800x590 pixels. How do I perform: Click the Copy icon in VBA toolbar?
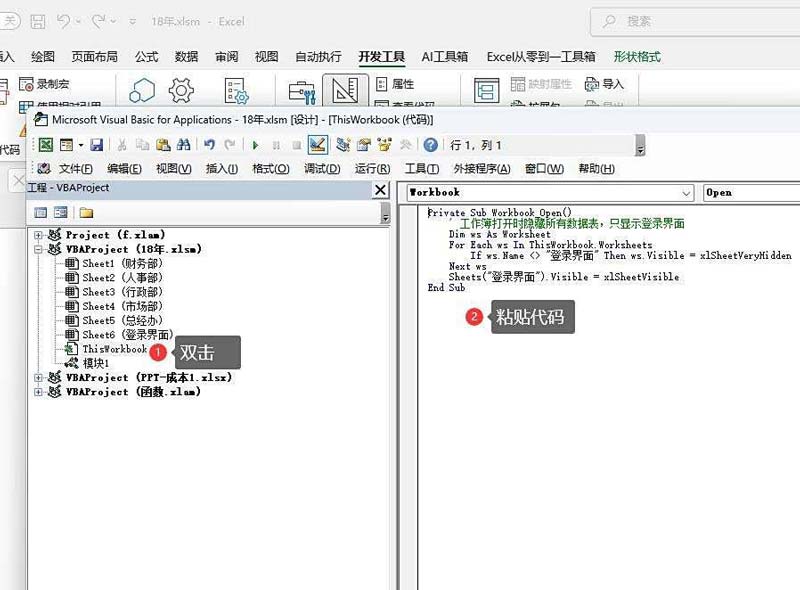click(142, 145)
